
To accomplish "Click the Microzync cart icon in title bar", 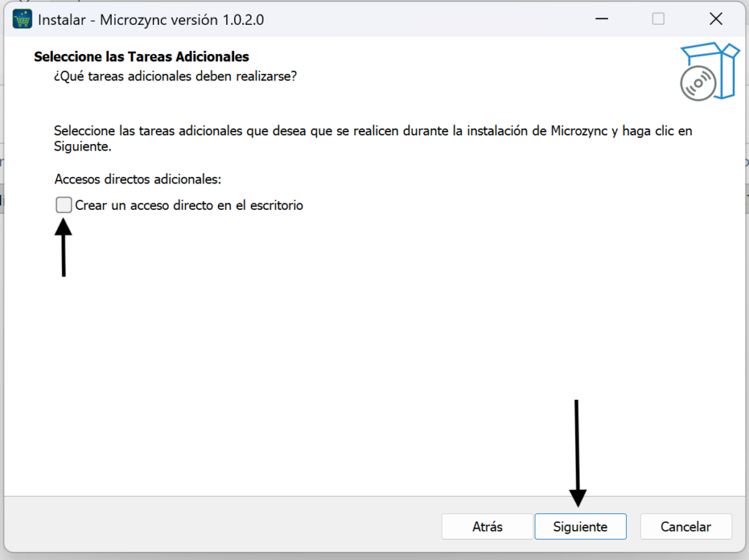I will click(22, 20).
